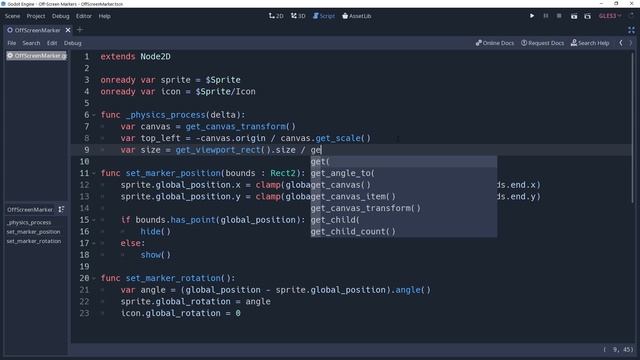Stop the running scene
640x360 pixels.
(559, 16)
